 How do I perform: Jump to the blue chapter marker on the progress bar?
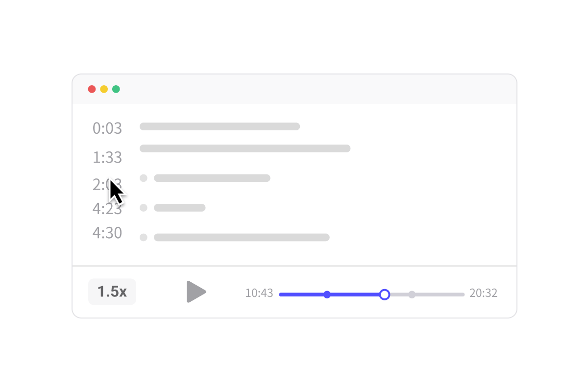click(x=327, y=294)
